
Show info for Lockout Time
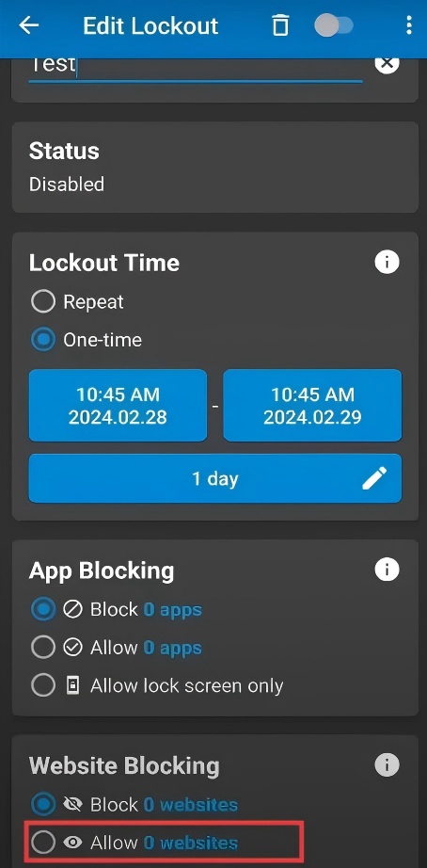click(x=387, y=262)
